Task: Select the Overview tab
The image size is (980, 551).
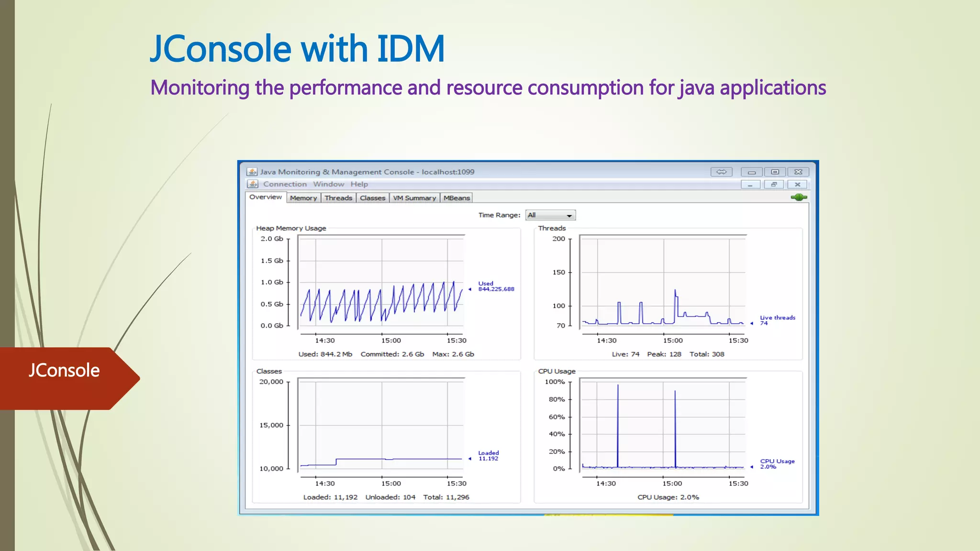Action: [266, 197]
